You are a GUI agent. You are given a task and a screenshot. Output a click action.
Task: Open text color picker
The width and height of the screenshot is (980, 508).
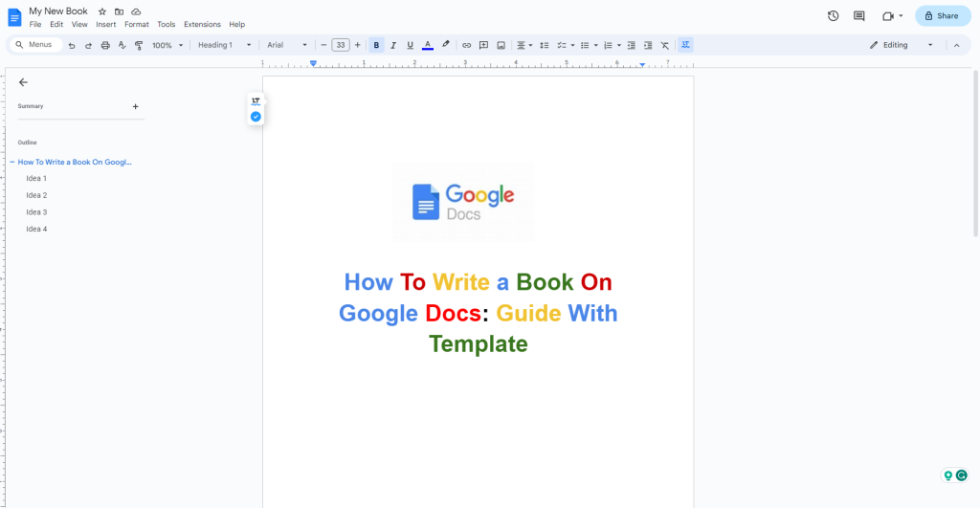(x=428, y=45)
